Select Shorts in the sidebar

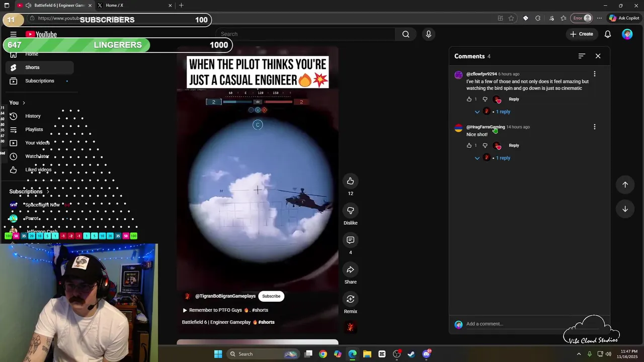(x=39, y=67)
